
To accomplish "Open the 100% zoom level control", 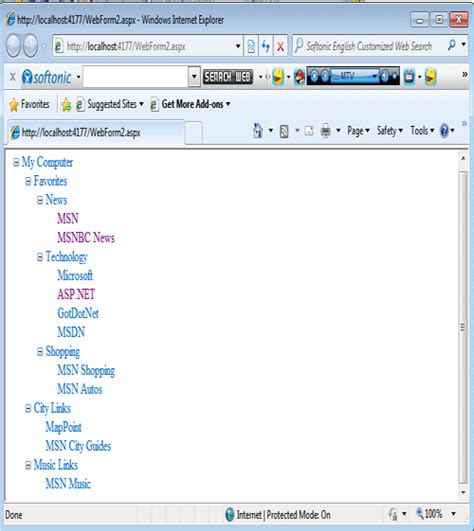I will click(x=435, y=514).
